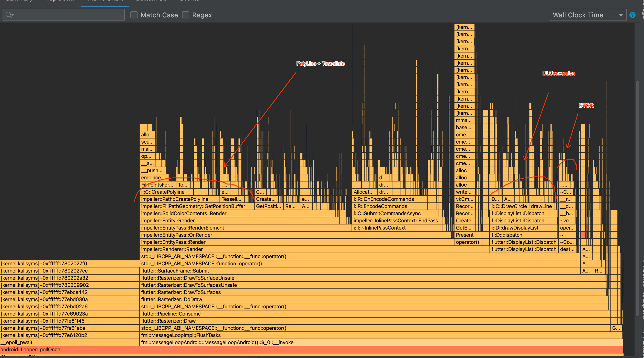The width and height of the screenshot is (644, 358).
Task: Enable the Match Case checkbox
Action: click(134, 15)
